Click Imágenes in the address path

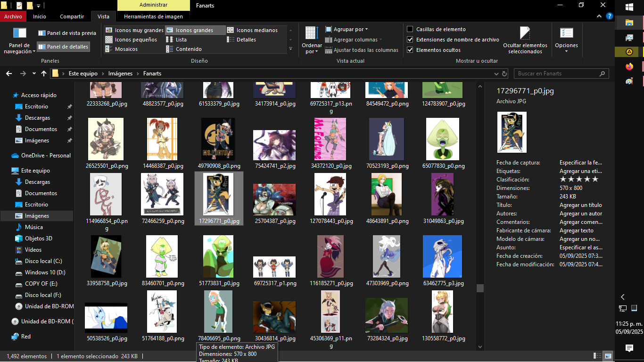click(120, 74)
